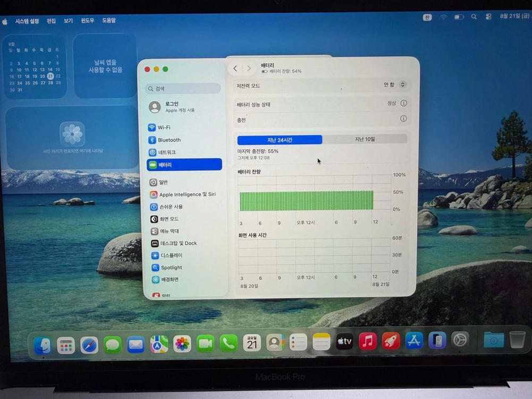Show info for 충전 row

tap(403, 119)
